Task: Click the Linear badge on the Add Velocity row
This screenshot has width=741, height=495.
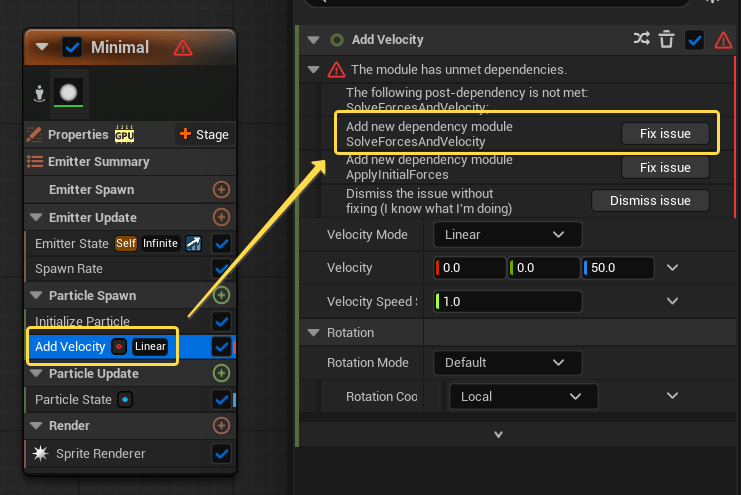Action: 150,347
